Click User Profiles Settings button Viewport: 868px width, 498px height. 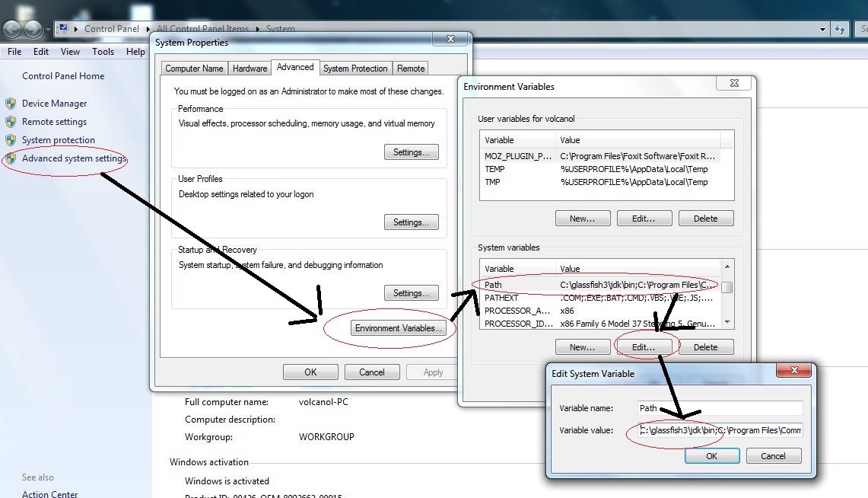point(412,222)
